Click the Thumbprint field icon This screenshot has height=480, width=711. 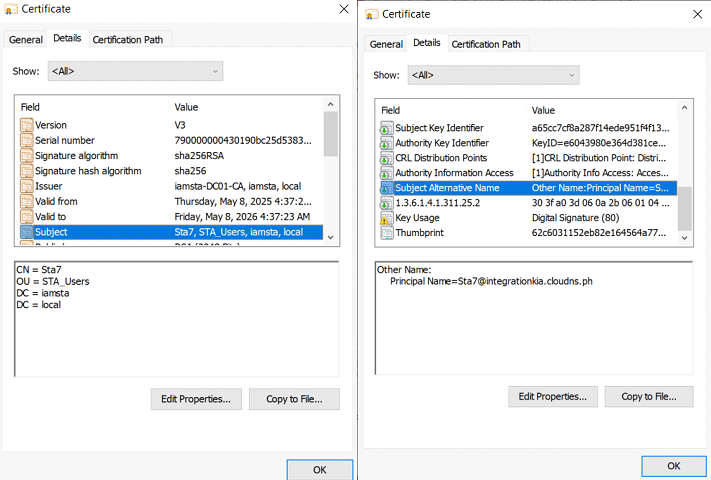tap(386, 233)
